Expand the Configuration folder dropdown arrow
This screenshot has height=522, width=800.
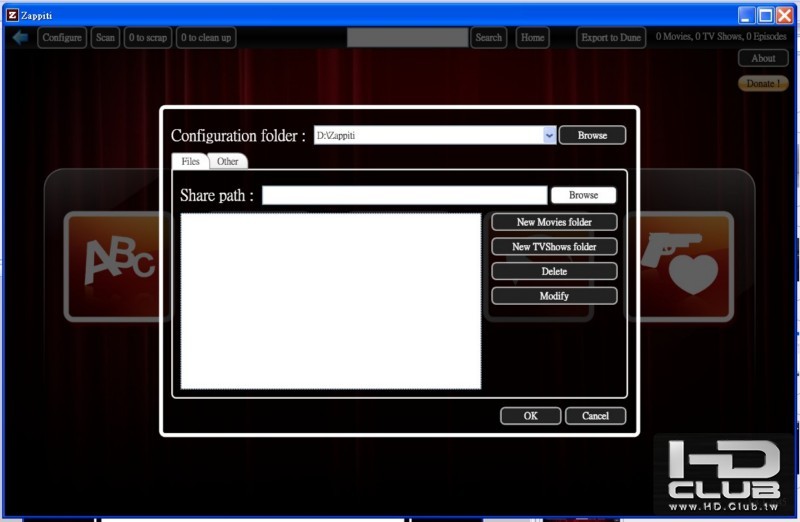click(x=549, y=135)
